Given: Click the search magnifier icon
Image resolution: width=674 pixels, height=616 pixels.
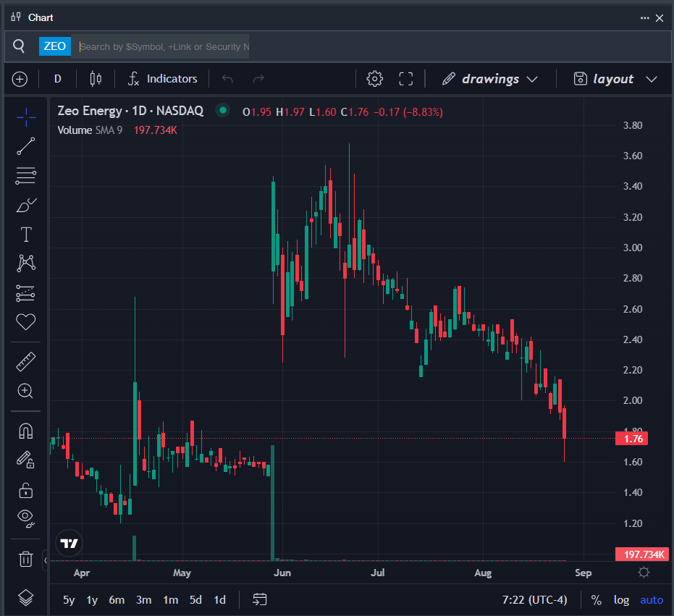Looking at the screenshot, I should (x=19, y=46).
